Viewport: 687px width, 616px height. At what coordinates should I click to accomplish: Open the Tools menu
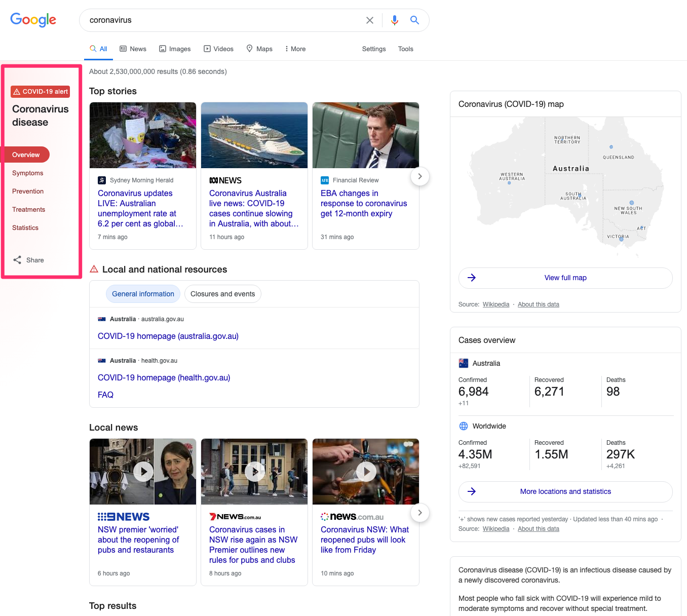tap(406, 49)
